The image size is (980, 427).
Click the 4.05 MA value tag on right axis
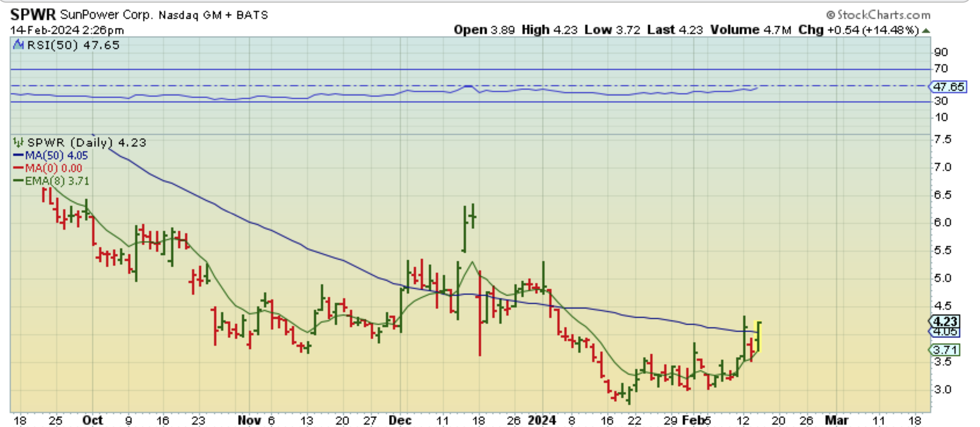click(945, 332)
